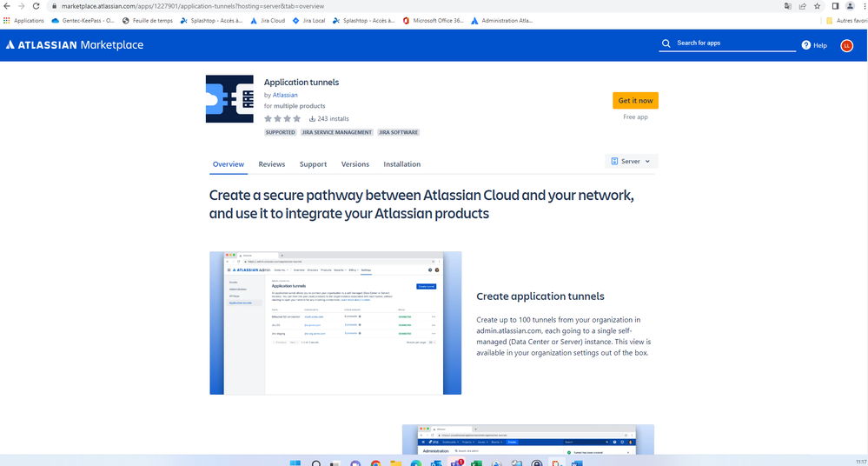
Task: Open Excel from the taskbar
Action: pyautogui.click(x=476, y=463)
